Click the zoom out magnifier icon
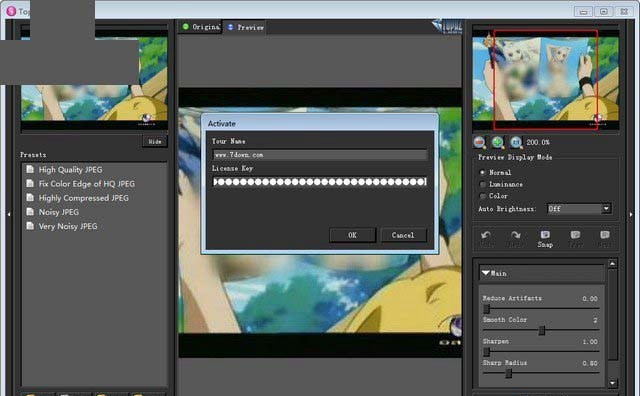Screen dimensions: 640x396 click(479, 142)
